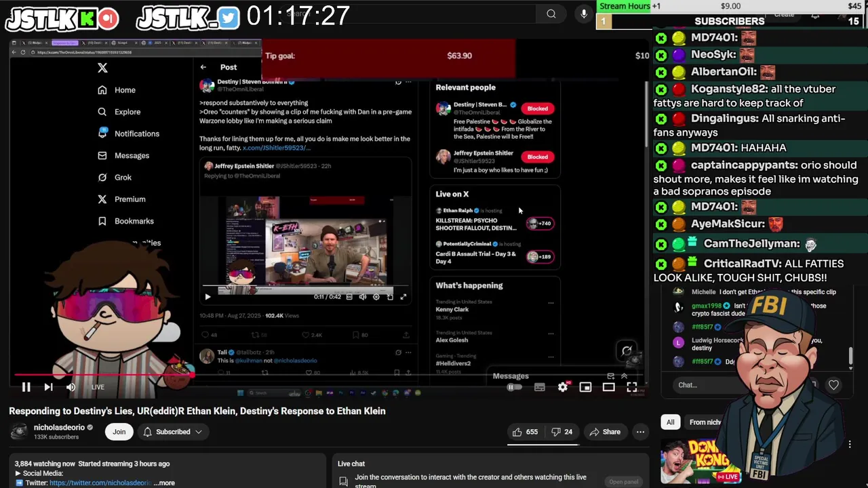Open the Twitter link in description

[x=100, y=483]
